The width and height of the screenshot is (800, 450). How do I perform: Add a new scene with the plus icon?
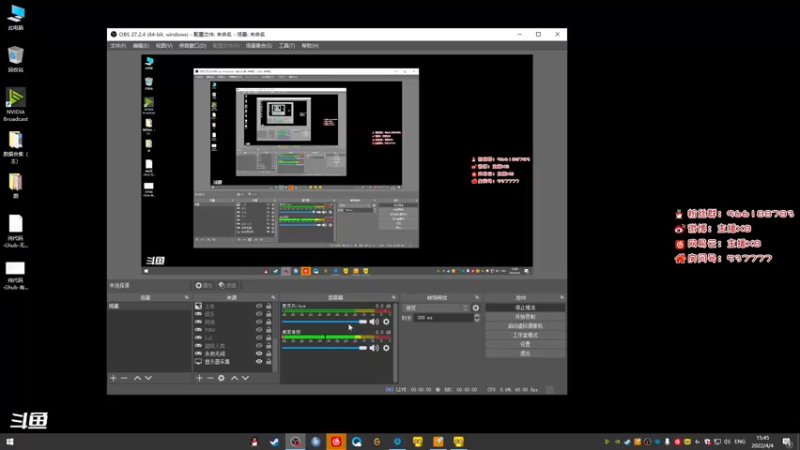click(x=113, y=378)
